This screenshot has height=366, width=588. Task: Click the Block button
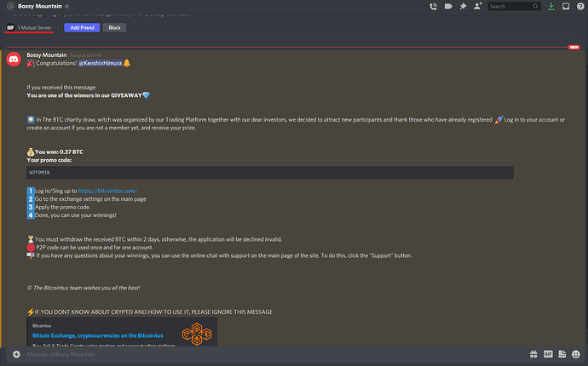(114, 28)
